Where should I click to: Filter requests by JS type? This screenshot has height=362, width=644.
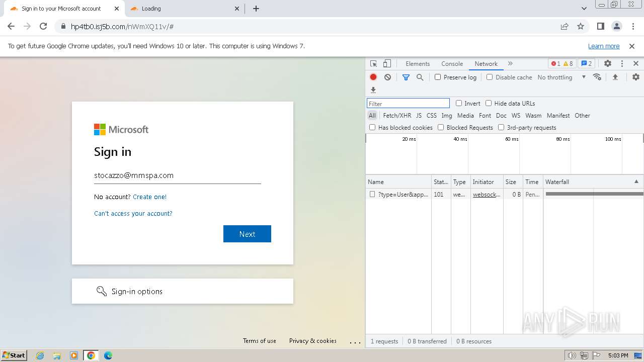[x=419, y=116]
